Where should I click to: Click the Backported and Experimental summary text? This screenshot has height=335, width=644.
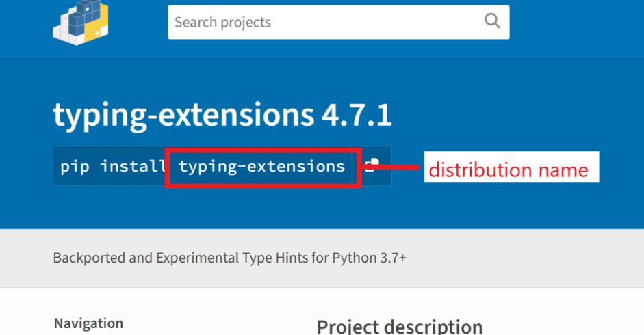[229, 258]
